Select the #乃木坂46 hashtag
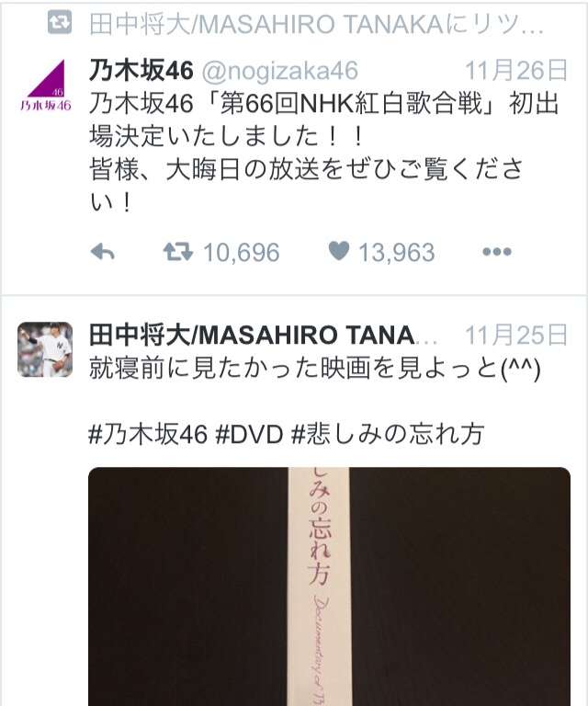This screenshot has height=706, width=588. click(x=148, y=435)
